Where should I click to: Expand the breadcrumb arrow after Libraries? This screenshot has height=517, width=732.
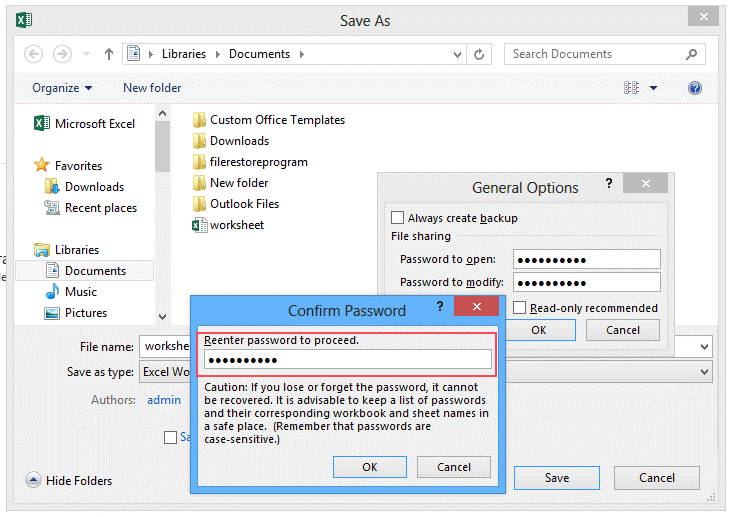[x=218, y=54]
